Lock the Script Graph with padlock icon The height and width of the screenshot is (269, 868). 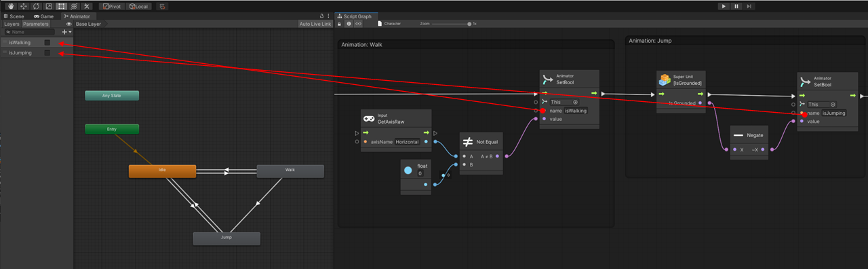(x=340, y=24)
